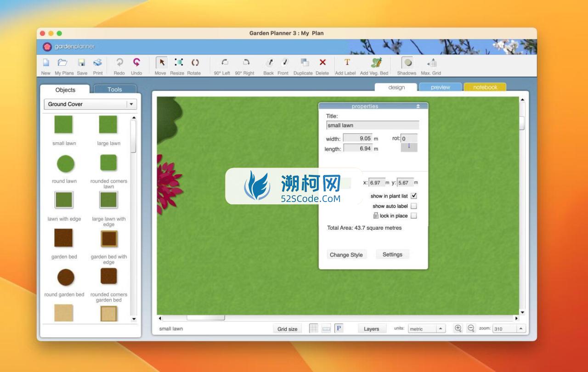Toggle the ruler display icon
This screenshot has width=588, height=372.
pyautogui.click(x=326, y=328)
